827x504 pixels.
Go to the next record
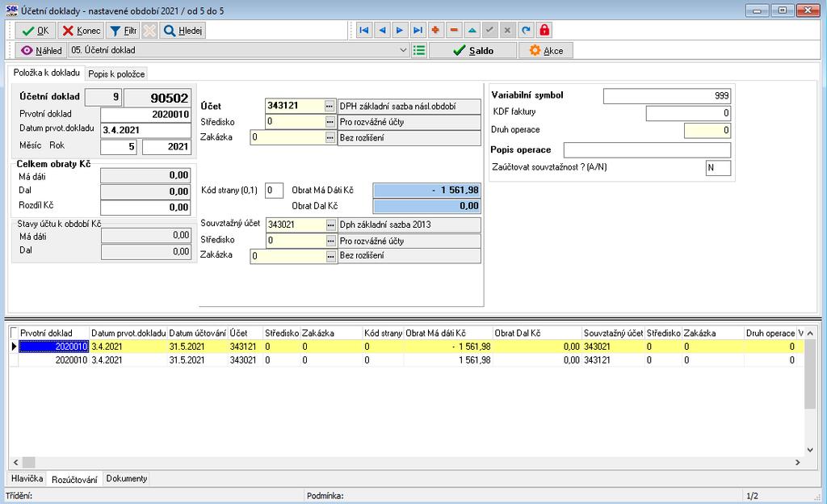[400, 30]
